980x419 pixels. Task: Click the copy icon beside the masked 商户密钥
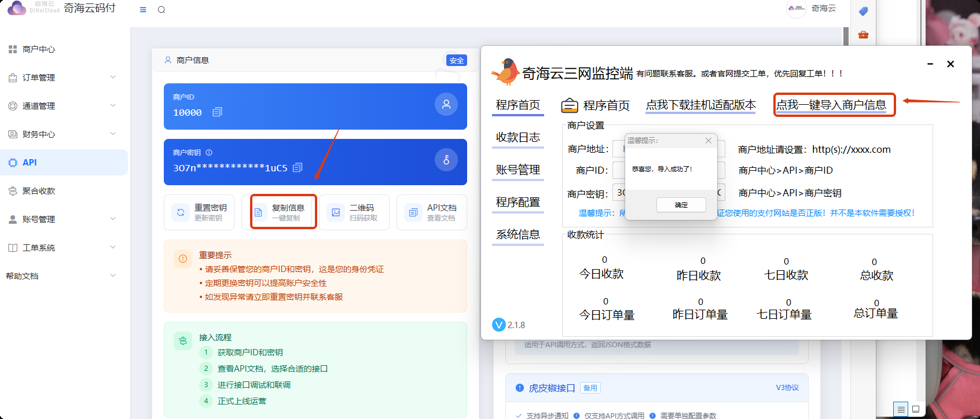point(298,168)
